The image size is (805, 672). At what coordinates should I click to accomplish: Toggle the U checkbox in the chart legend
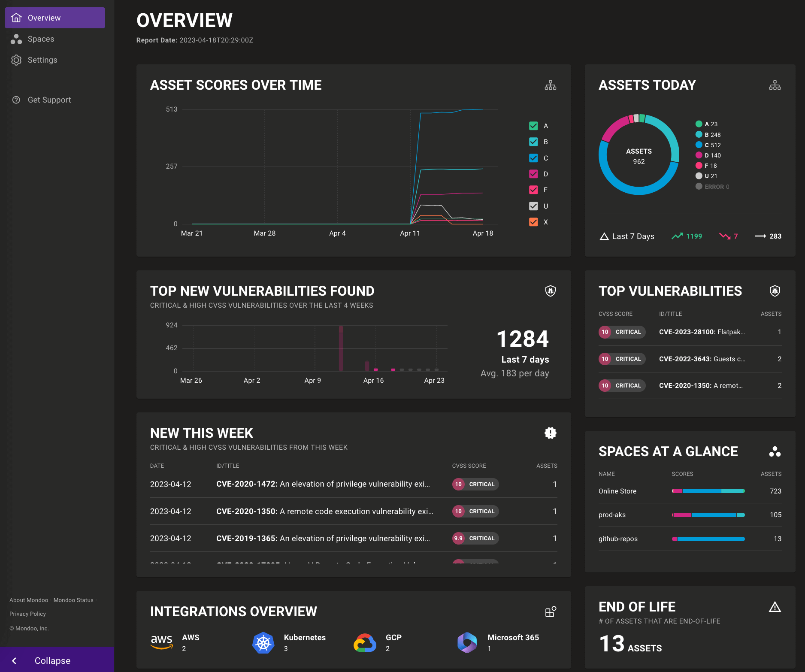pyautogui.click(x=533, y=206)
